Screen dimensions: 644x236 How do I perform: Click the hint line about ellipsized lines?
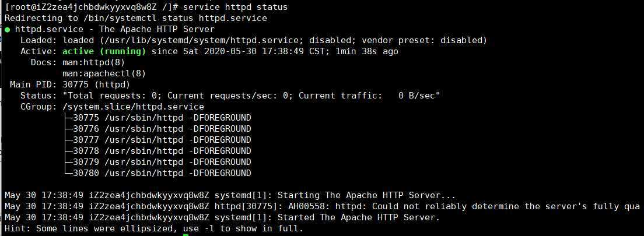tap(154, 228)
